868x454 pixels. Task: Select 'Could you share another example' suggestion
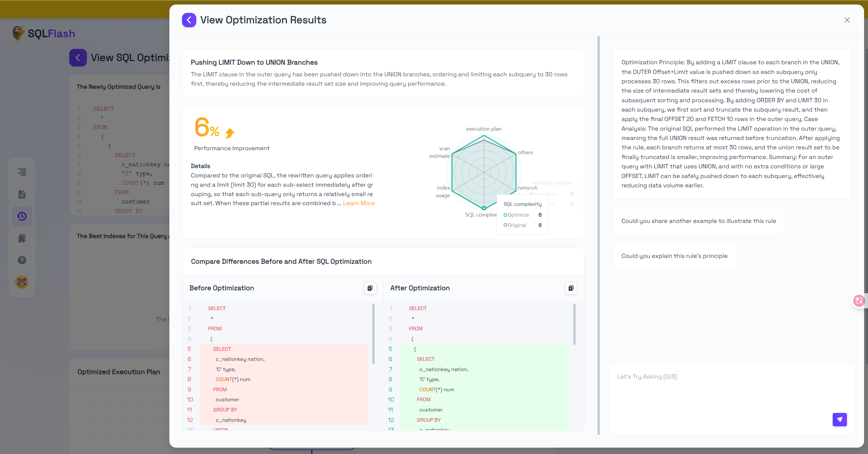(698, 221)
